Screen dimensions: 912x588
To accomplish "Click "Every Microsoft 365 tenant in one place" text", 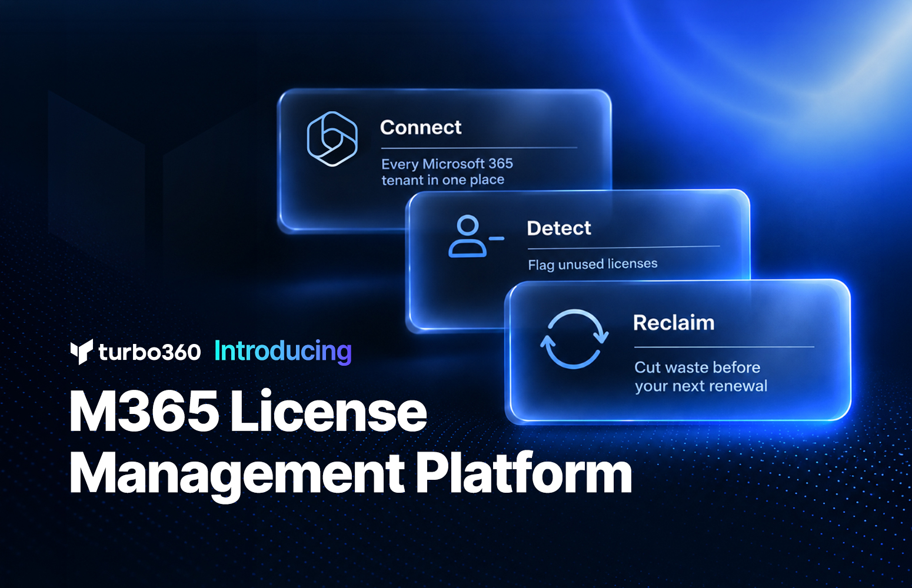I will tap(447, 172).
